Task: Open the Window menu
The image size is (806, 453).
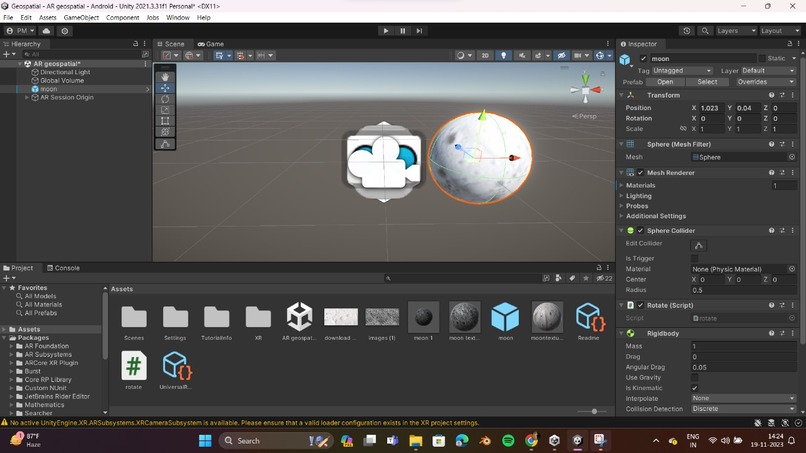Action: pyautogui.click(x=177, y=17)
